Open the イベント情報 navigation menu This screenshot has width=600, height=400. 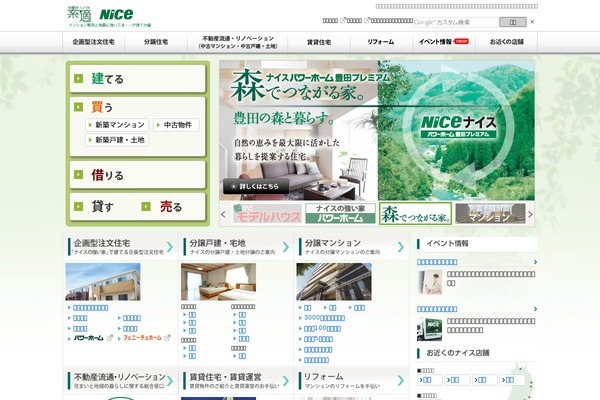tap(443, 42)
